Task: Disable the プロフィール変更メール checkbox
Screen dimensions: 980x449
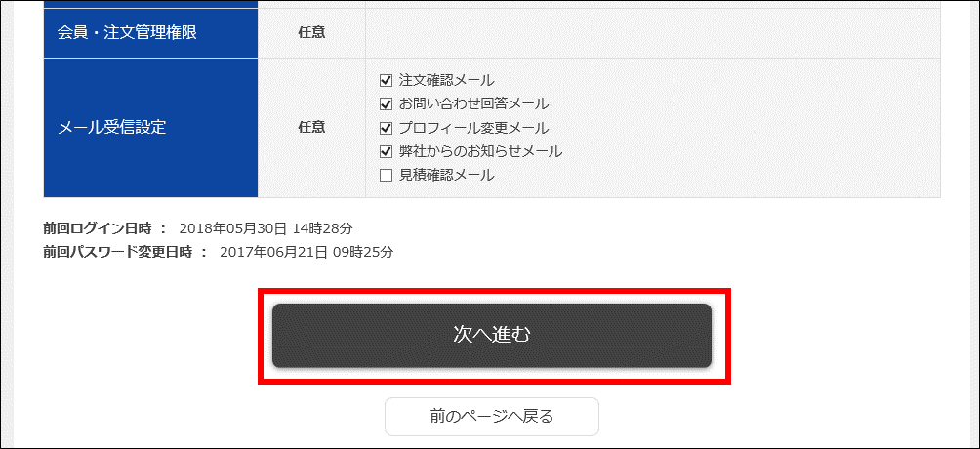Action: pos(386,128)
